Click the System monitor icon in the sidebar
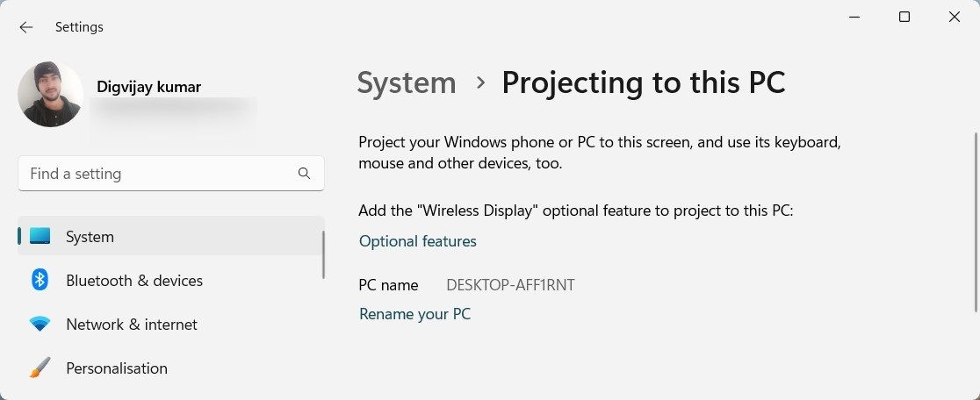Screen dimensions: 980x400 (x=40, y=237)
